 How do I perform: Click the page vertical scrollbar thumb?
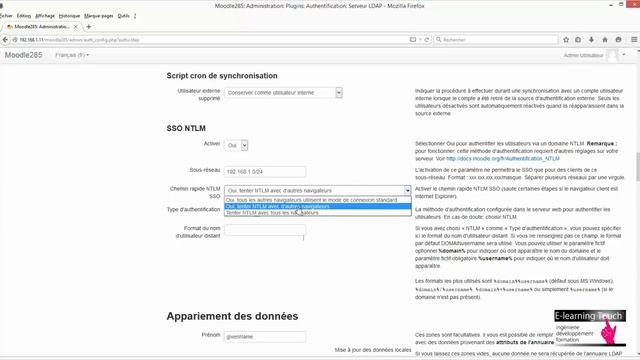point(638,167)
